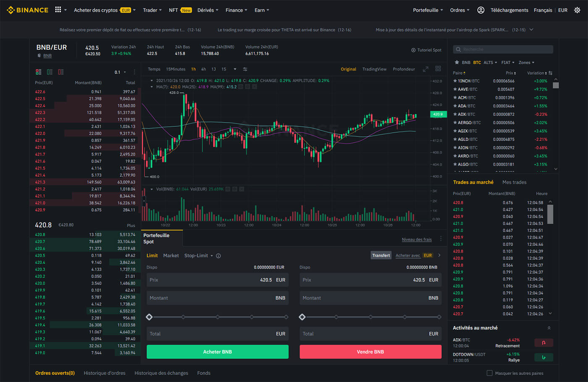Click the Transfert button
The width and height of the screenshot is (588, 382).
(381, 255)
